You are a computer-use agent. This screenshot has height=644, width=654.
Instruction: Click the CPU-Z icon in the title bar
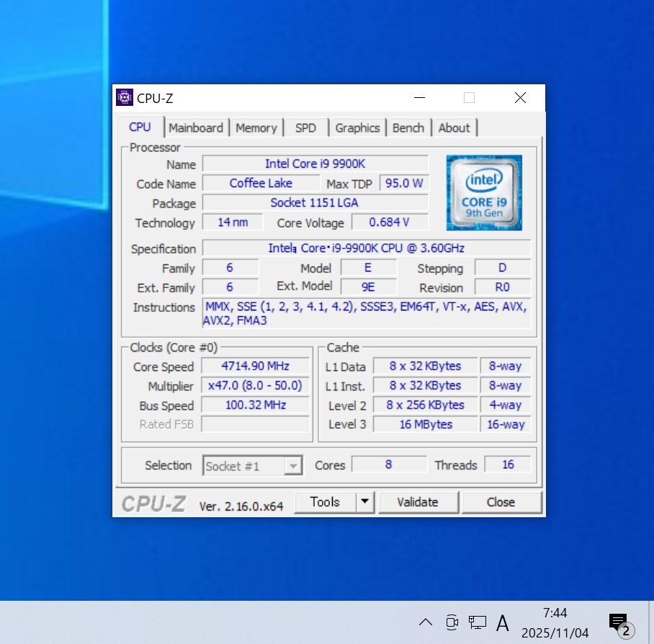tap(125, 98)
